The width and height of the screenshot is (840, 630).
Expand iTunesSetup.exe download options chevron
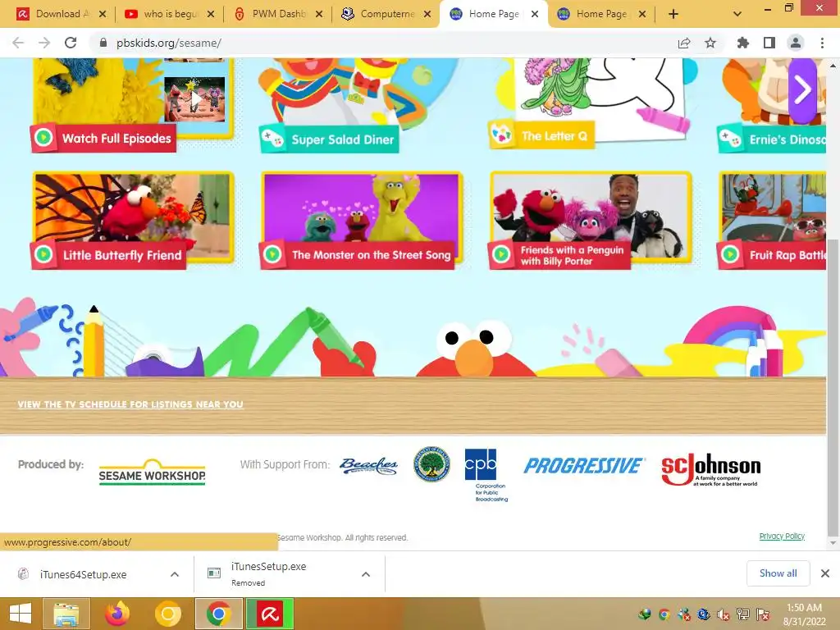click(366, 574)
